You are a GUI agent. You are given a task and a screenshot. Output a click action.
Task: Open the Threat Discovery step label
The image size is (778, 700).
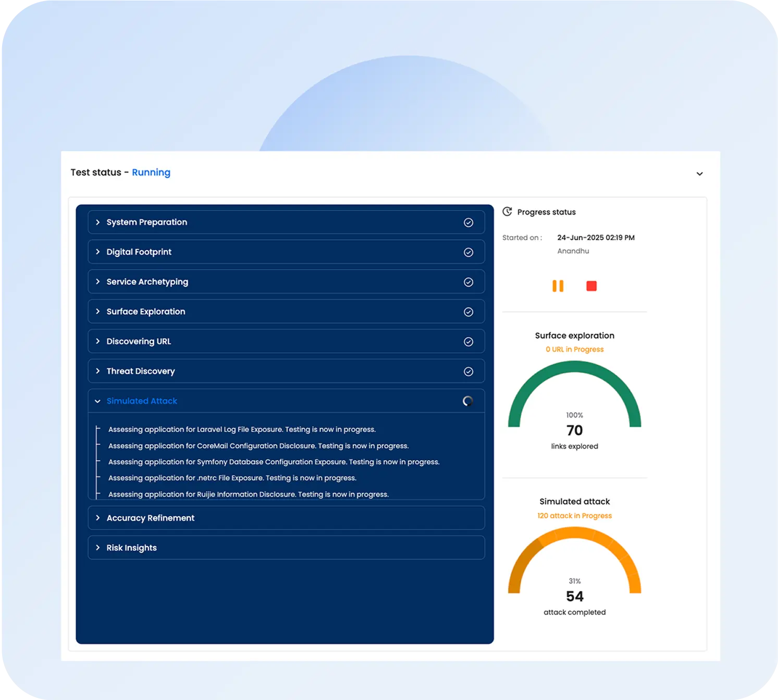141,371
